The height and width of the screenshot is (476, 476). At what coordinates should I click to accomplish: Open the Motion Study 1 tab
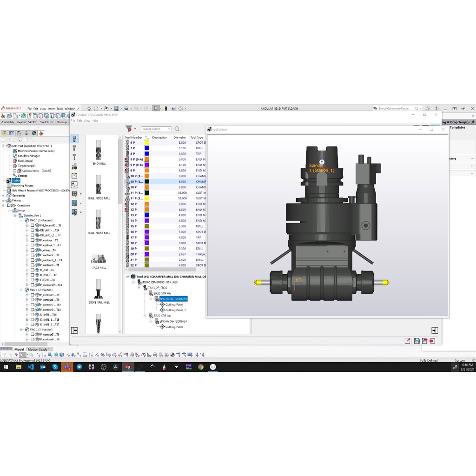tap(39, 349)
